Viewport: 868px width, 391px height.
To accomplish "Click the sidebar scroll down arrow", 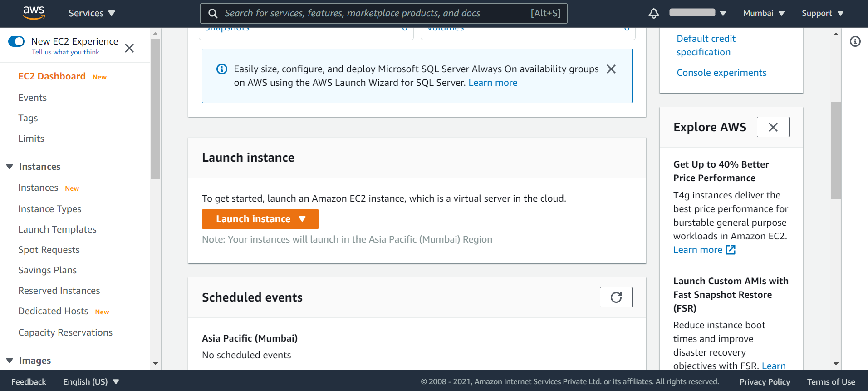I will point(155,364).
